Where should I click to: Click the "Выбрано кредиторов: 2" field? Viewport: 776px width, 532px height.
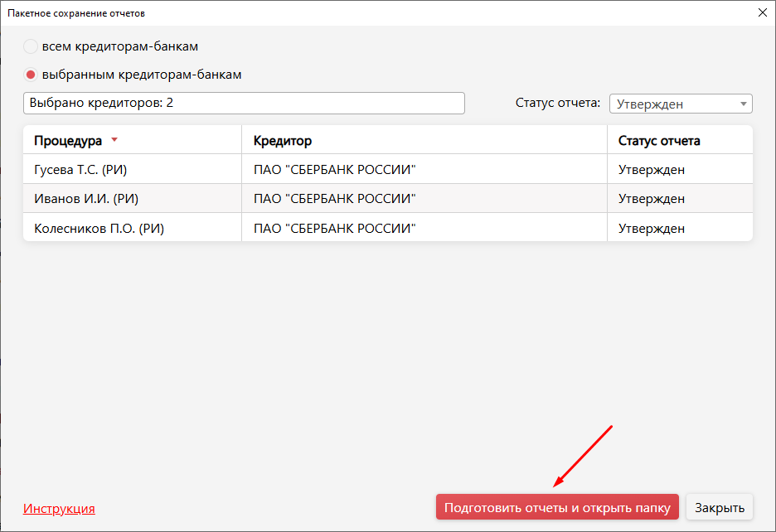tap(244, 103)
